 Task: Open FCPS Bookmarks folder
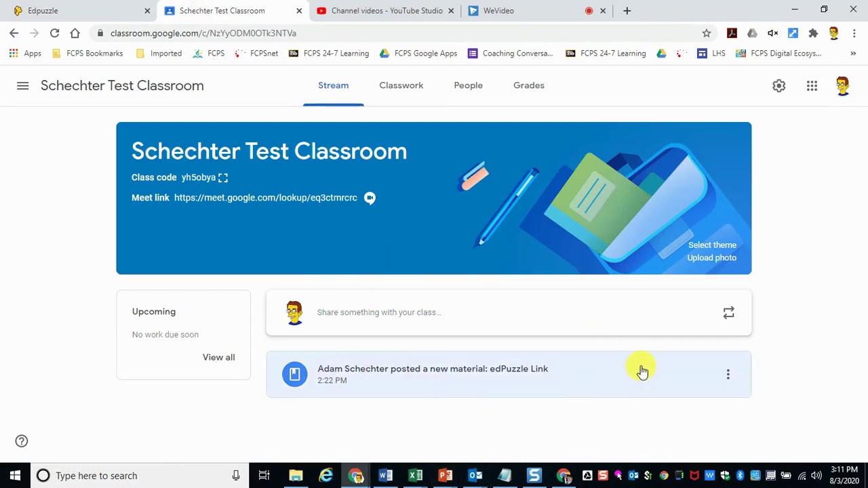point(87,53)
